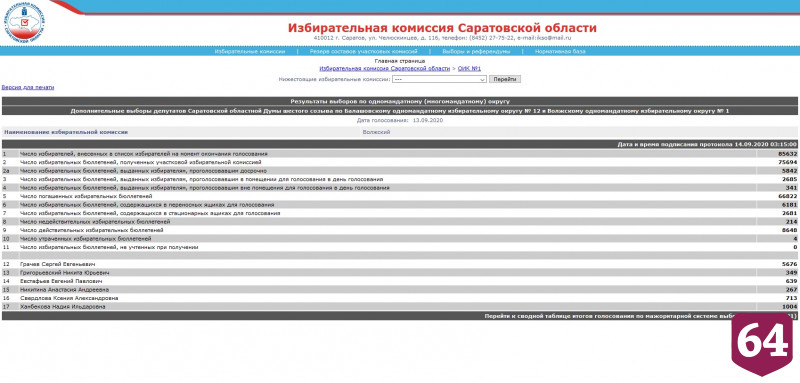Follow Избирательная комиссия Саратовской области breadcrumb link
This screenshot has width=800, height=383.
(385, 68)
